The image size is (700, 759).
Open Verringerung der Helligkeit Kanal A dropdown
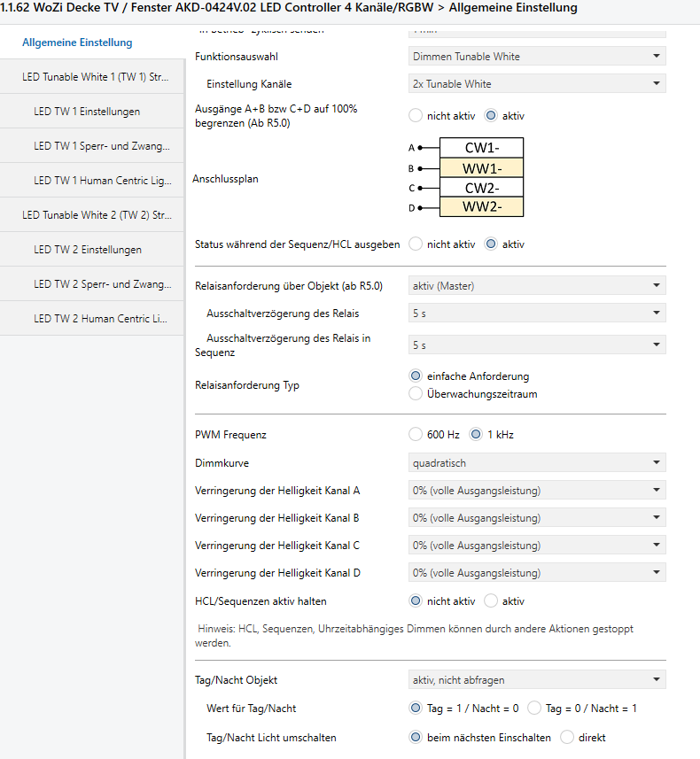(x=537, y=491)
